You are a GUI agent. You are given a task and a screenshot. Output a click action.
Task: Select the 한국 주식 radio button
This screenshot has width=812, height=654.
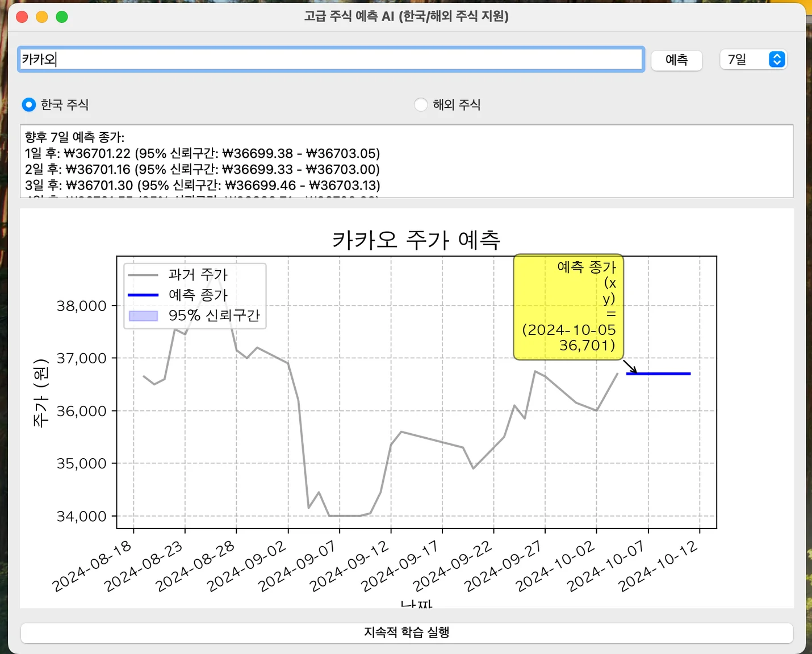pos(56,104)
